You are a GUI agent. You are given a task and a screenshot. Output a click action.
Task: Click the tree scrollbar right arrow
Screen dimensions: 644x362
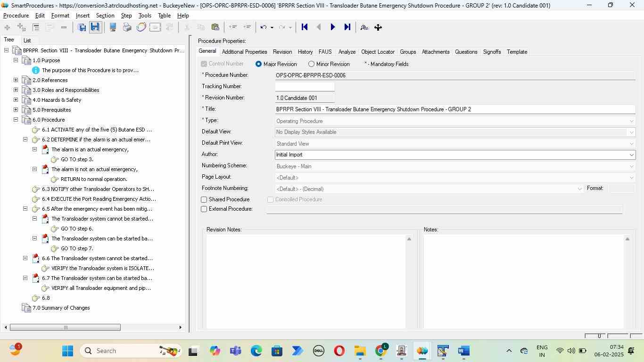(x=180, y=327)
